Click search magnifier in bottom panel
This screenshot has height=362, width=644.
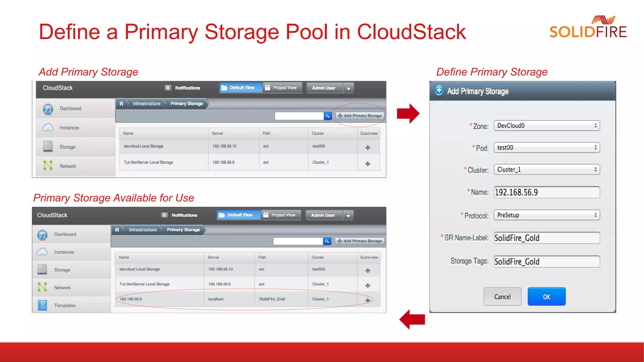click(327, 241)
